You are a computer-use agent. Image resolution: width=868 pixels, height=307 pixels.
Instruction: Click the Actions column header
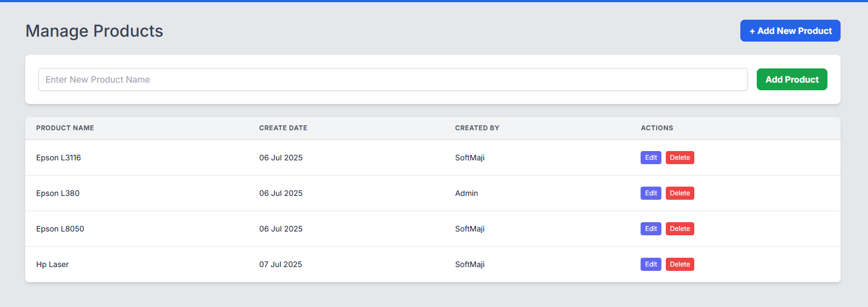(x=656, y=128)
